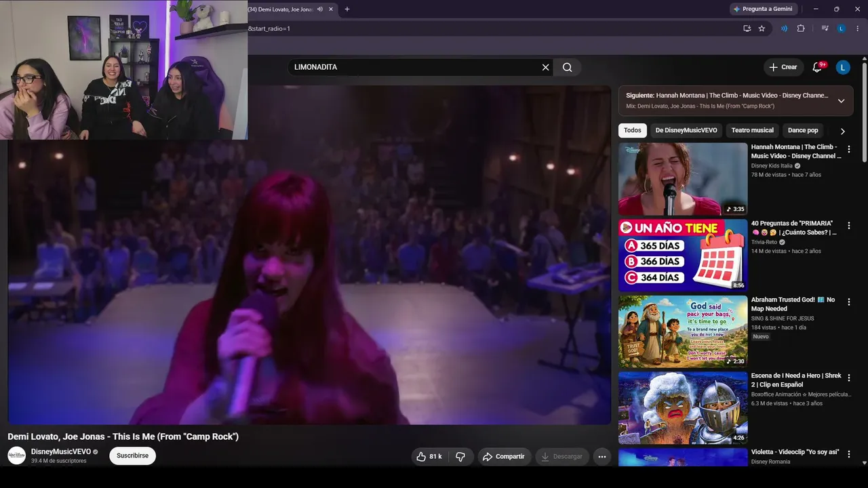Open the Disney Kids Italia channel
The width and height of the screenshot is (868, 488).
772,166
